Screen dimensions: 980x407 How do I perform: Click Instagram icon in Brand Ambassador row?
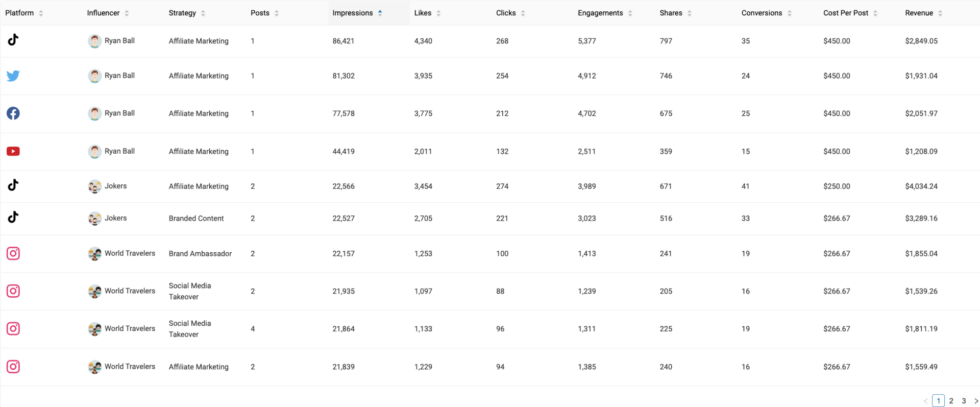tap(13, 253)
